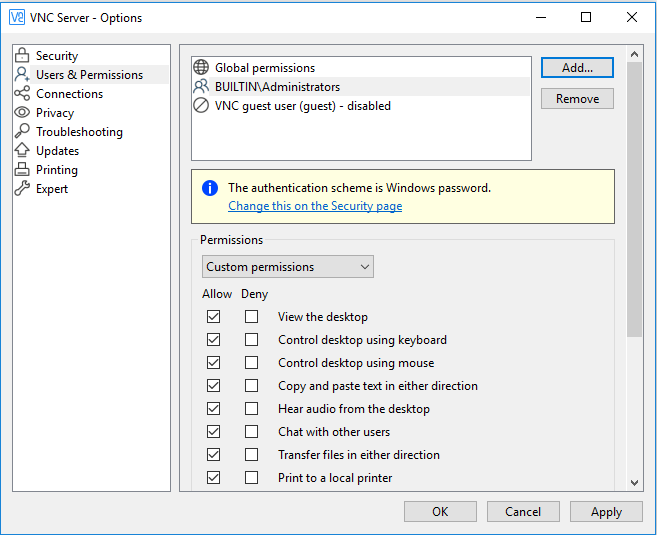This screenshot has height=535, width=657.
Task: Click the Cancel button
Action: (x=523, y=512)
